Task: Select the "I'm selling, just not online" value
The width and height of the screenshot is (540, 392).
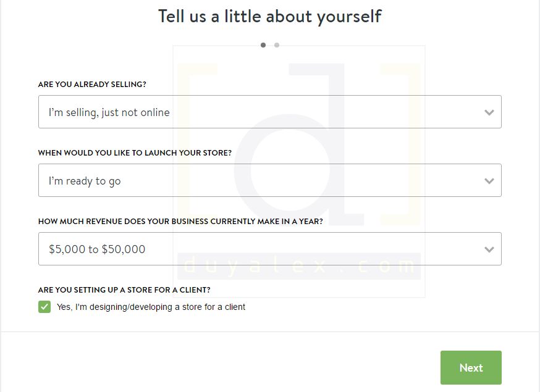Action: click(x=109, y=112)
